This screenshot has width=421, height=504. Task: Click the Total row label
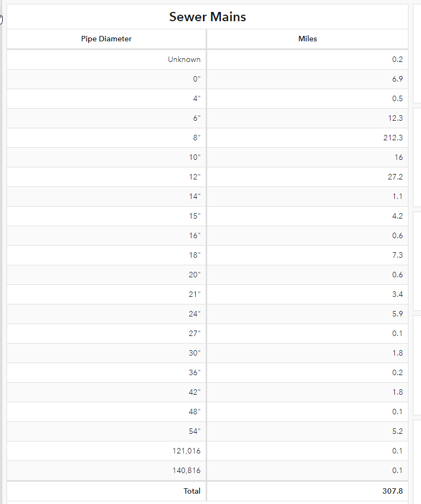[191, 491]
